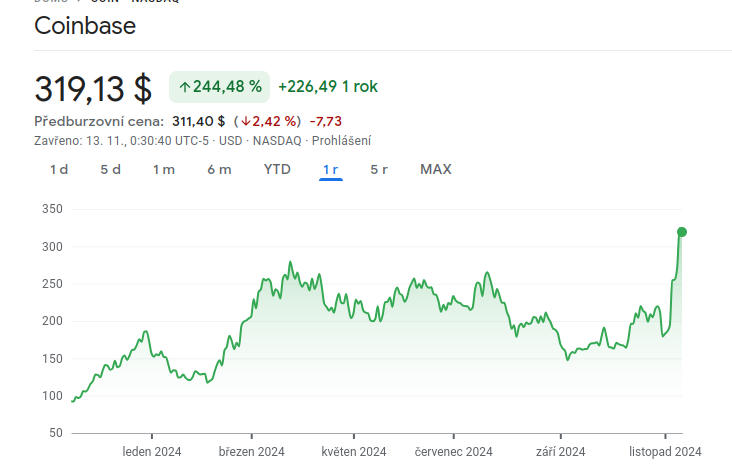Click the 350 y-axis label

(52, 209)
